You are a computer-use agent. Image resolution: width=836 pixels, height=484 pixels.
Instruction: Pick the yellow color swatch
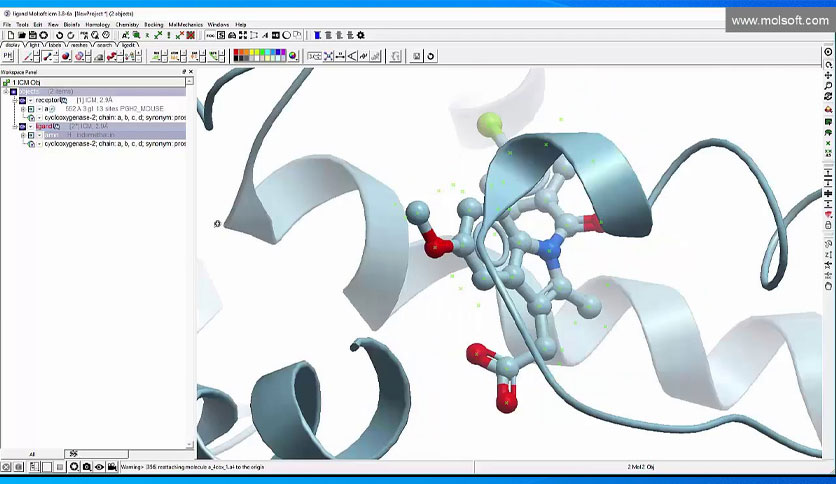252,52
